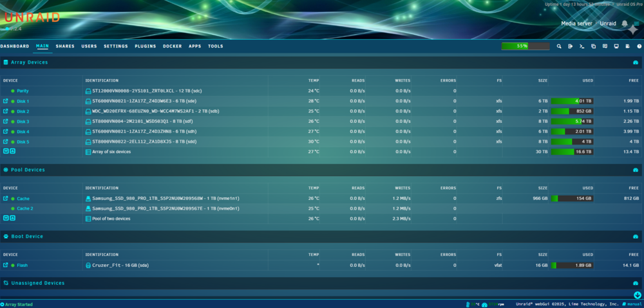Open the help question-mark icon

coord(639,46)
